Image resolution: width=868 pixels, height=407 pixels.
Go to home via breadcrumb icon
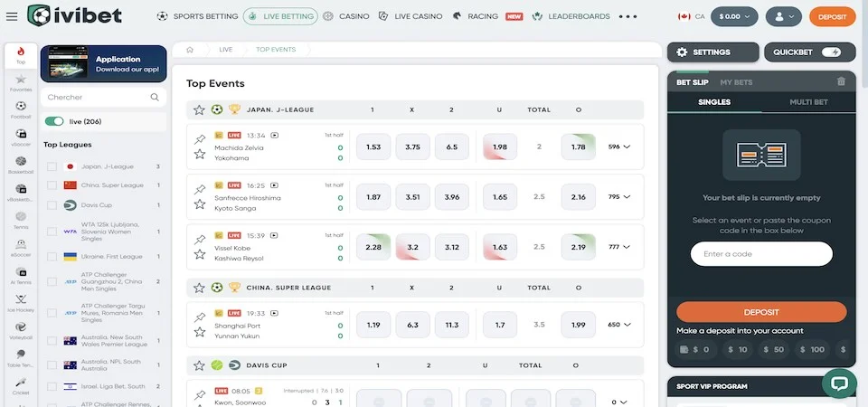190,49
